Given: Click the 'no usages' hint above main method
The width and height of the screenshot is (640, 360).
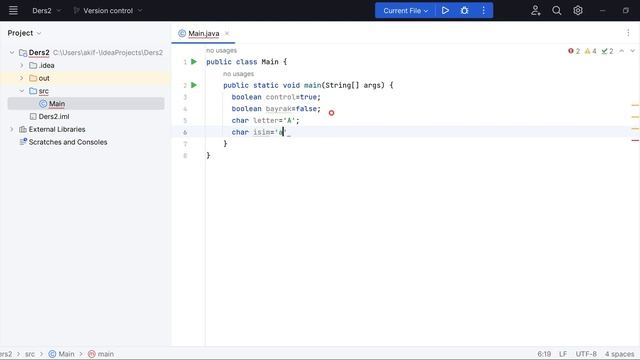Looking at the screenshot, I should (x=238, y=74).
